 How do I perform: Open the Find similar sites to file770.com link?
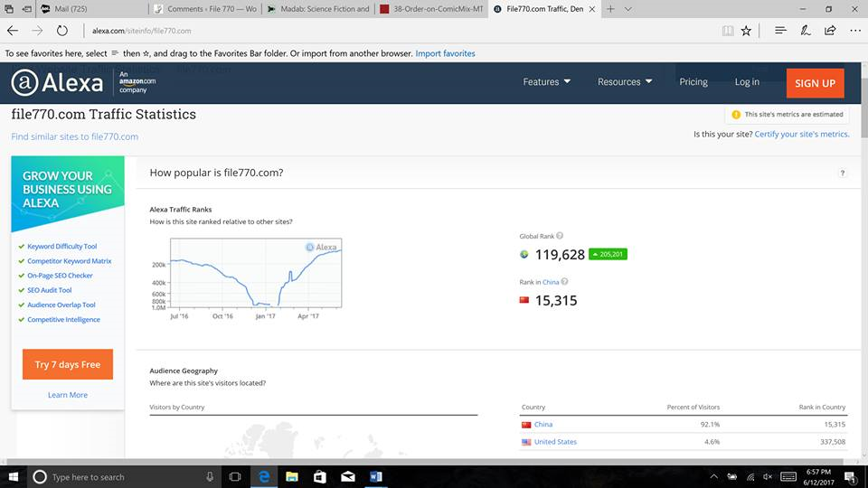click(75, 136)
